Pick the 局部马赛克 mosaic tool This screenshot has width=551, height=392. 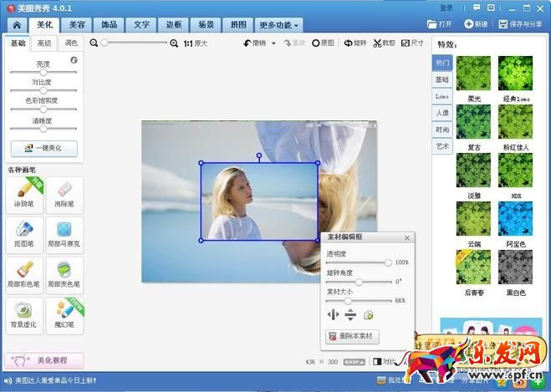click(64, 234)
